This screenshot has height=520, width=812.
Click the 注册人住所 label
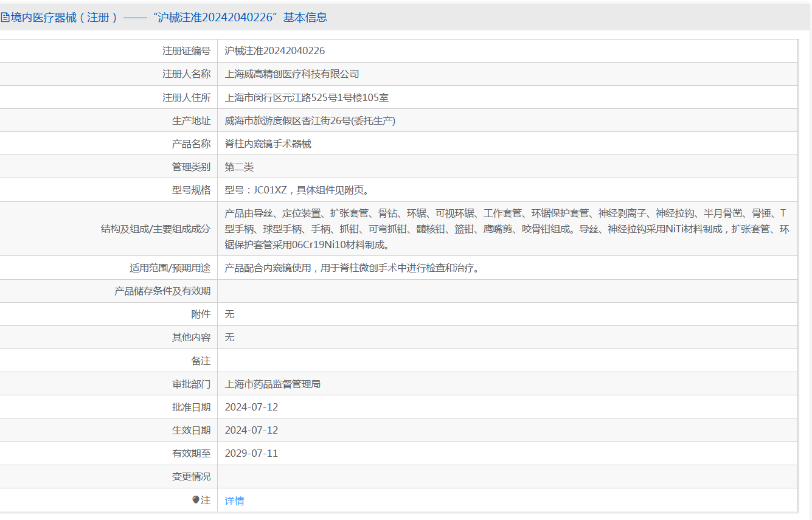[x=186, y=97]
